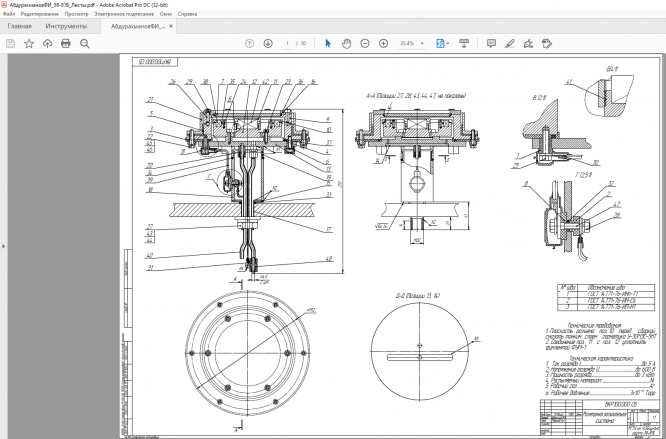Zoom in with plus button
The height and width of the screenshot is (439, 666).
pos(383,44)
